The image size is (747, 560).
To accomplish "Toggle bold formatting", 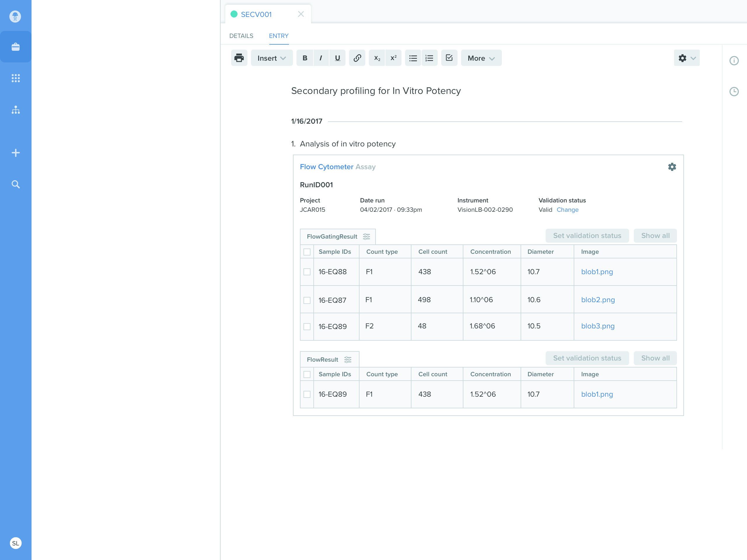I will [x=305, y=58].
